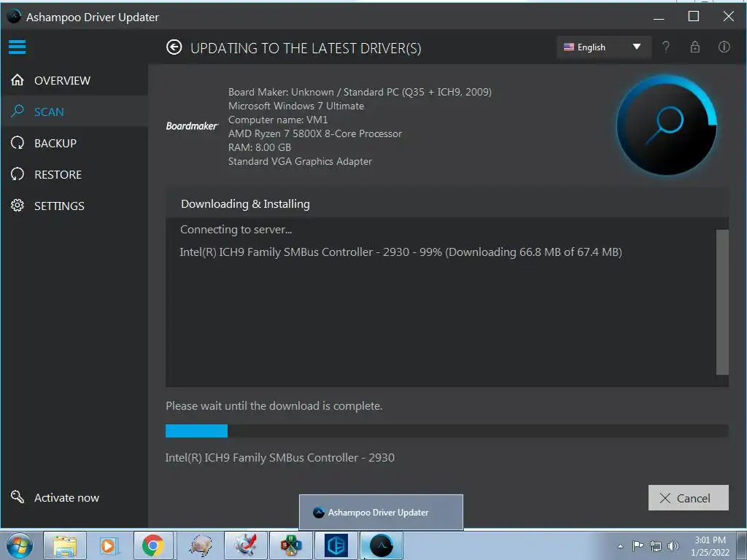
Task: Click the Action Center flag icon
Action: 638,545
